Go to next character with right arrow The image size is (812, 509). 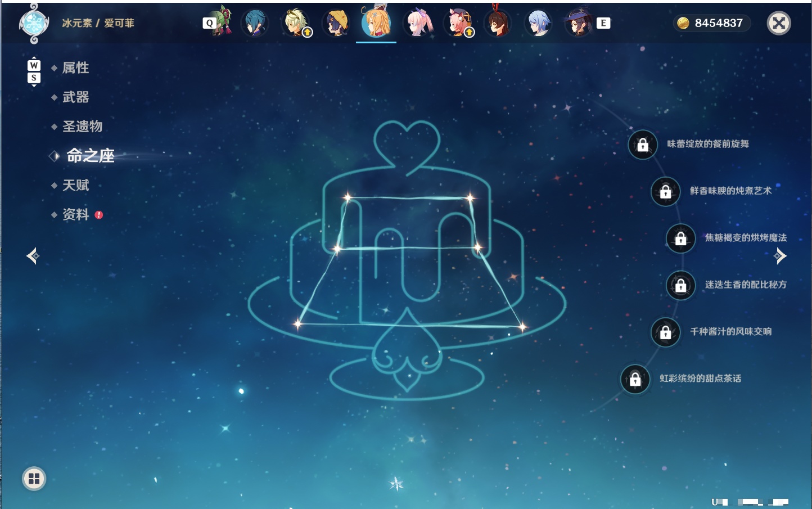(x=780, y=256)
